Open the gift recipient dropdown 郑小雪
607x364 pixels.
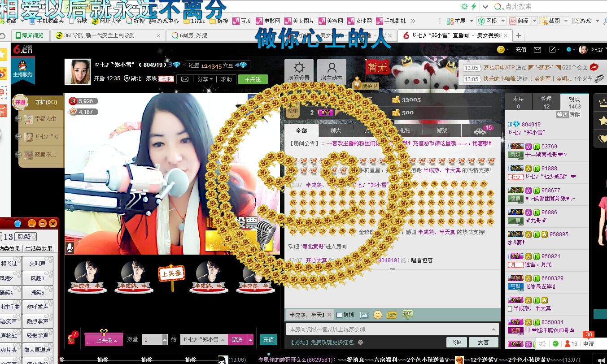204,339
